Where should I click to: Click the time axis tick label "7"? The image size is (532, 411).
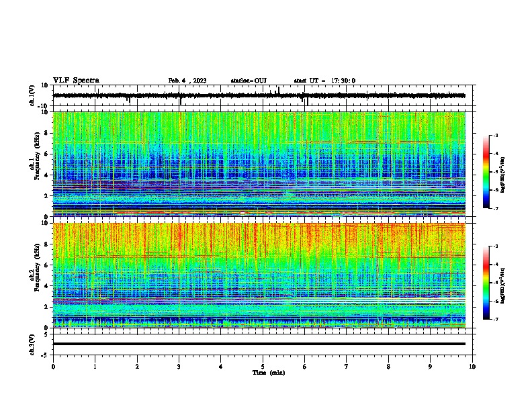[x=347, y=367]
